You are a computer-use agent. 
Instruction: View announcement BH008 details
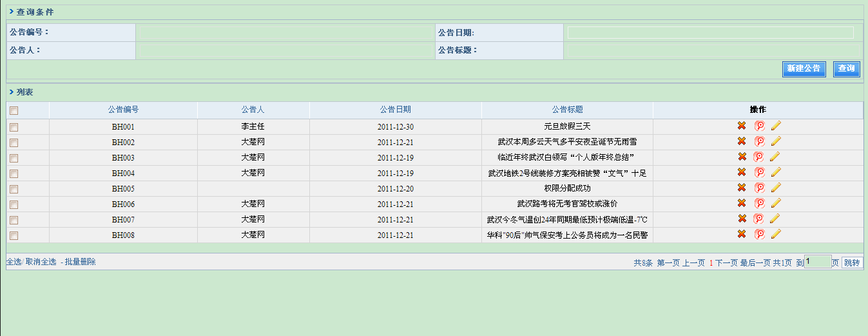click(x=760, y=234)
